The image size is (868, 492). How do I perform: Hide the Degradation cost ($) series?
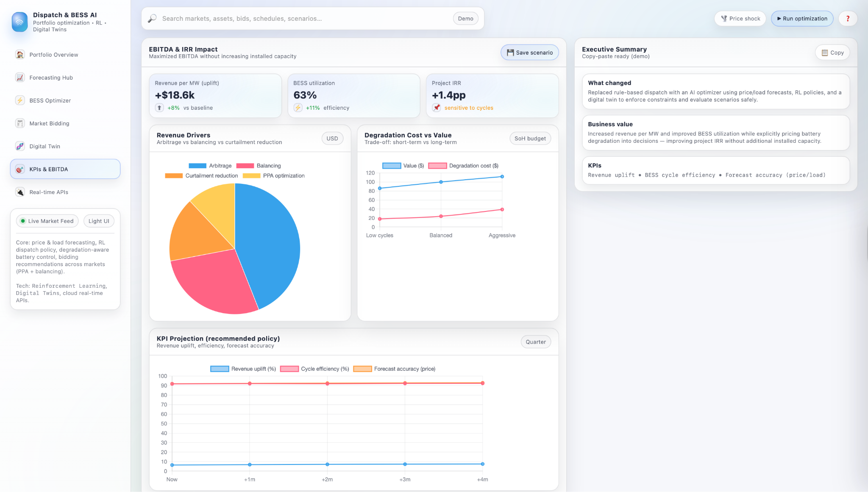(463, 166)
